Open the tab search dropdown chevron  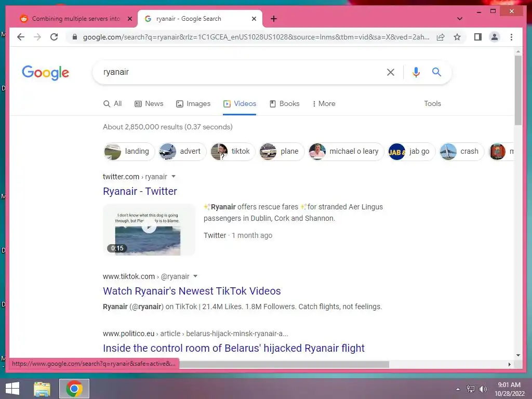[x=459, y=19]
